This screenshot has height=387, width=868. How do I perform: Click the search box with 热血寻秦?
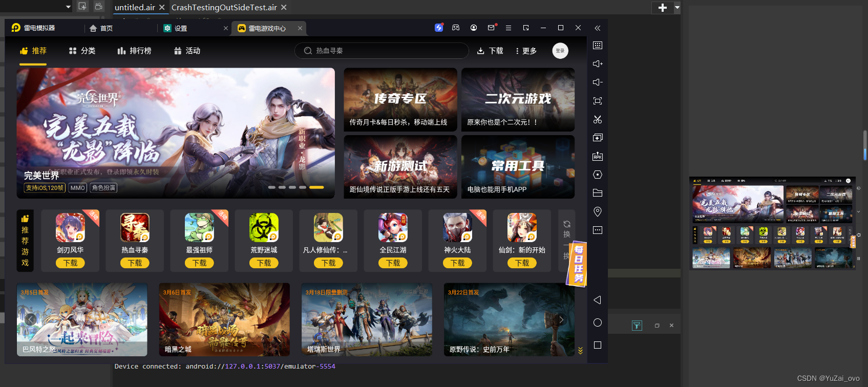[x=382, y=51]
